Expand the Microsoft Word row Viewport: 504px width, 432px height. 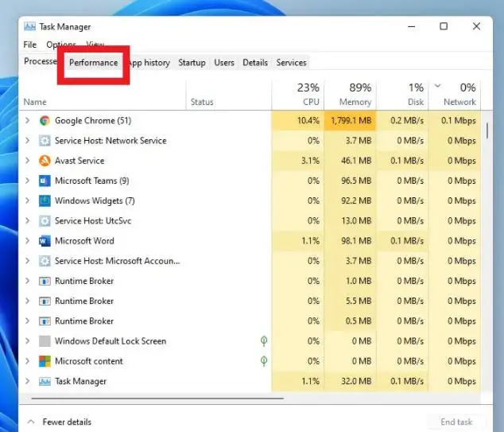point(28,241)
